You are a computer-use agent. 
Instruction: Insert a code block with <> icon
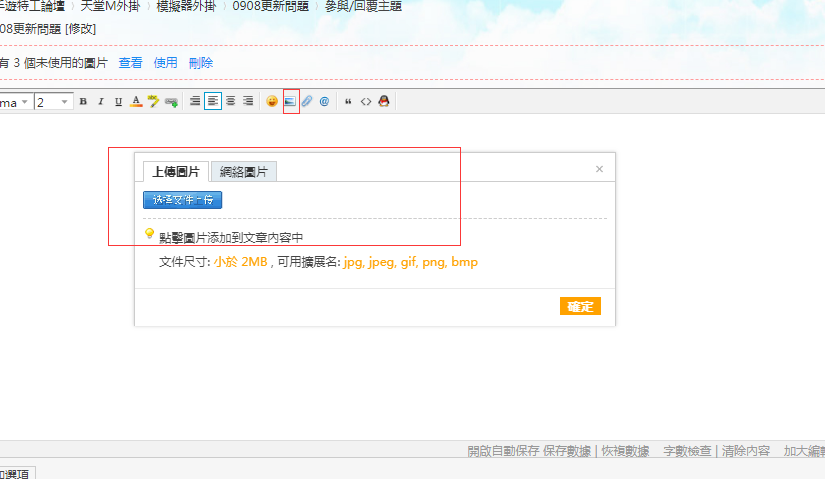366,101
